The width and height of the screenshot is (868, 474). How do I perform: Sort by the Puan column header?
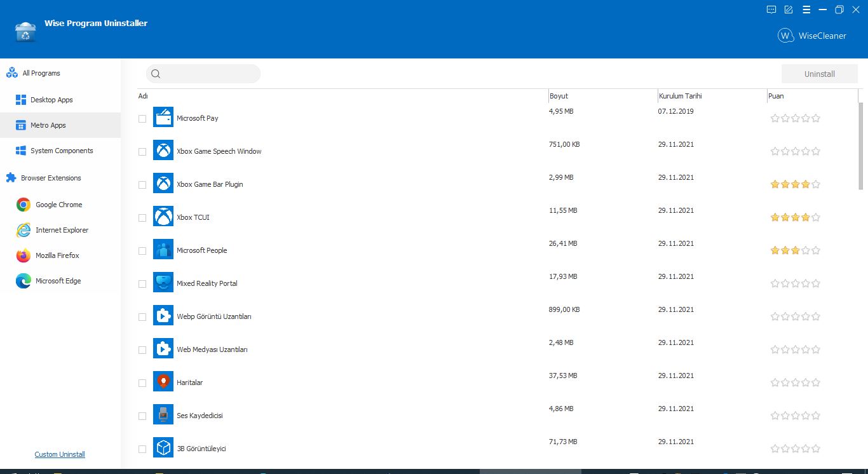click(x=776, y=96)
